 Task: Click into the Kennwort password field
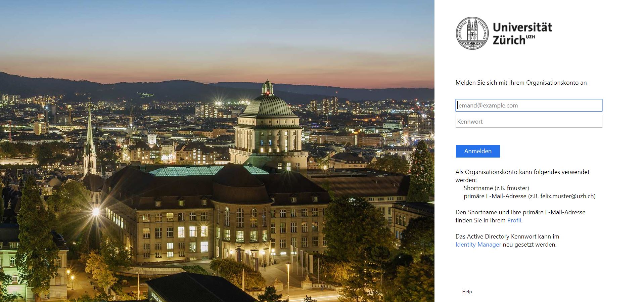pos(528,122)
